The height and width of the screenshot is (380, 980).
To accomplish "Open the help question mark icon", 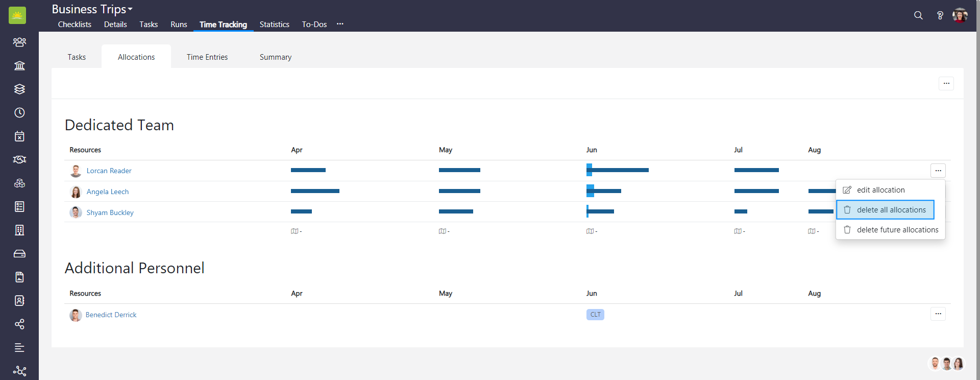I will click(940, 15).
